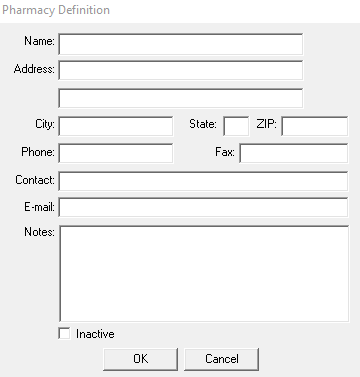Click the E-mail input box
The width and height of the screenshot is (360, 377).
203,207
